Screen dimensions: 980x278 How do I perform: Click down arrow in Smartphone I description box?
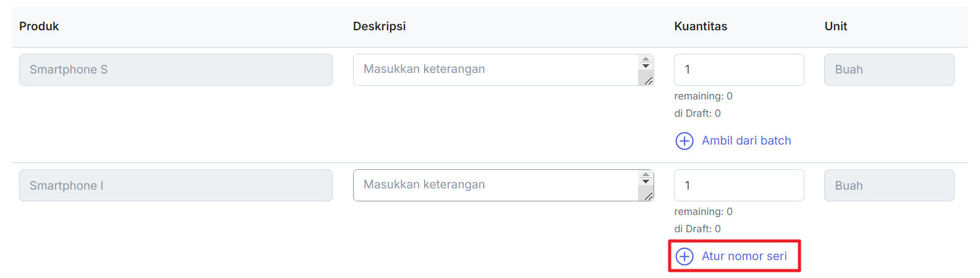coord(646,182)
